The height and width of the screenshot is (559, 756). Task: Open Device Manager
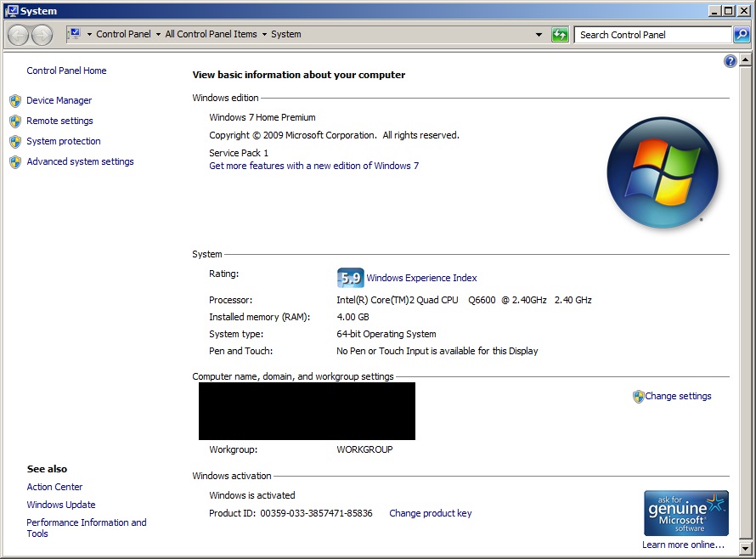[x=59, y=100]
